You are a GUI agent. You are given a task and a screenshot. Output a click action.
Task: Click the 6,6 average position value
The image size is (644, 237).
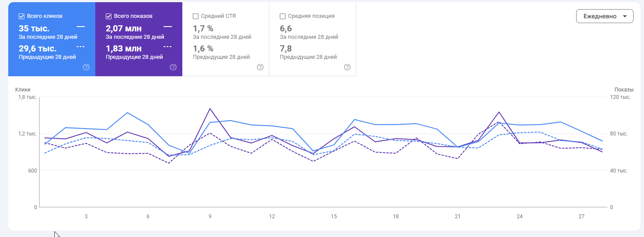click(285, 29)
